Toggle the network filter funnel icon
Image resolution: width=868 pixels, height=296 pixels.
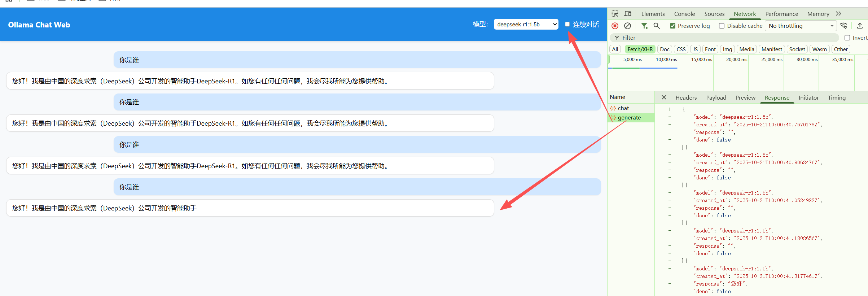[x=644, y=26]
